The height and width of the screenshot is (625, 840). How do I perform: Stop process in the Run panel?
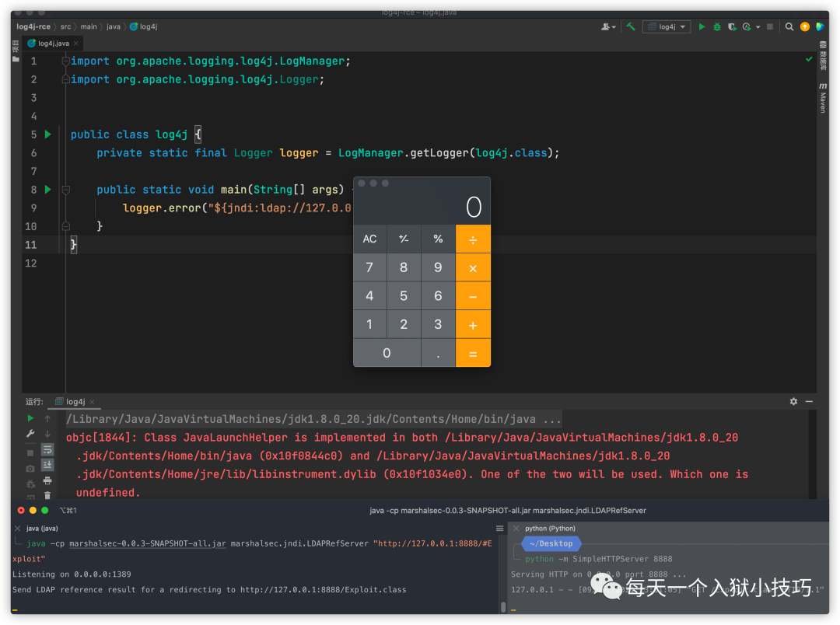point(30,452)
